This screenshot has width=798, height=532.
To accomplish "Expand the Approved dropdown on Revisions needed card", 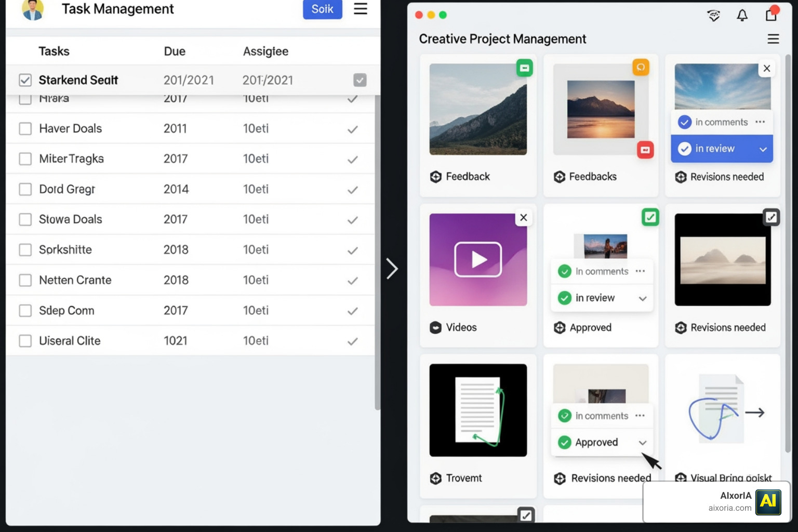I will pos(643,443).
